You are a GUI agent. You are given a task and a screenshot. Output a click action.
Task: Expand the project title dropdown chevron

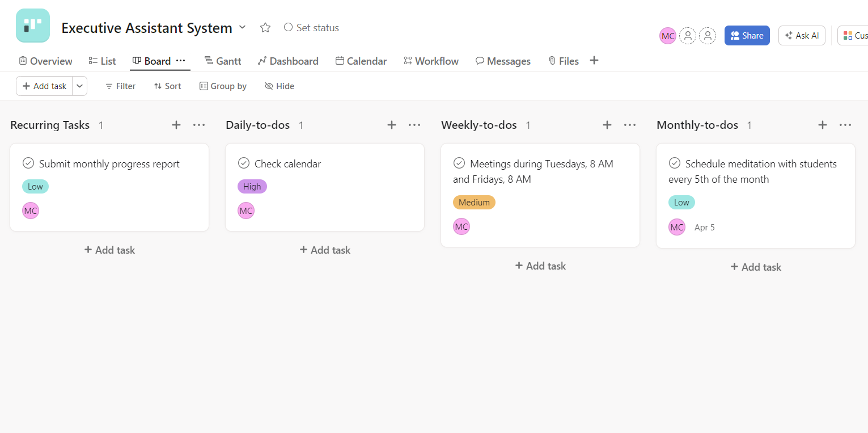242,27
